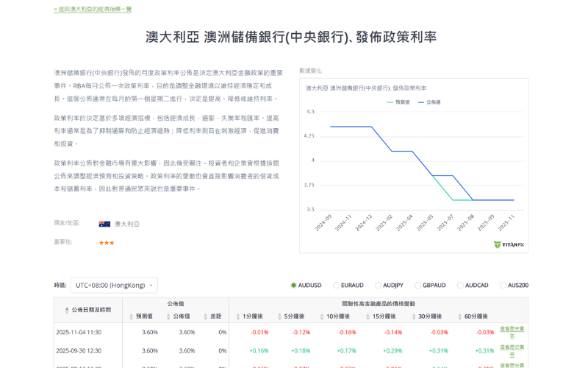
Task: Select the AUS200 radio button
Action: coord(503,286)
